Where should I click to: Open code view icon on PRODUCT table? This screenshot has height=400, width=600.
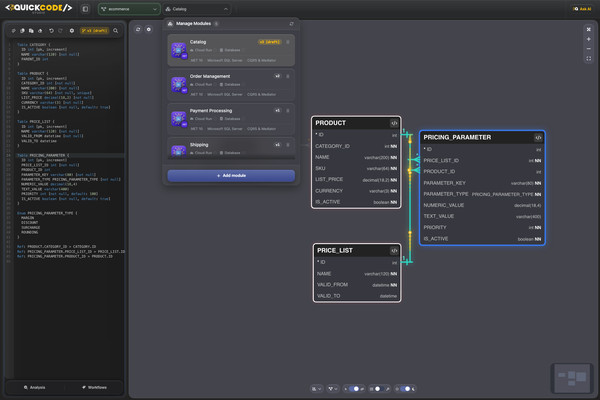pos(394,123)
